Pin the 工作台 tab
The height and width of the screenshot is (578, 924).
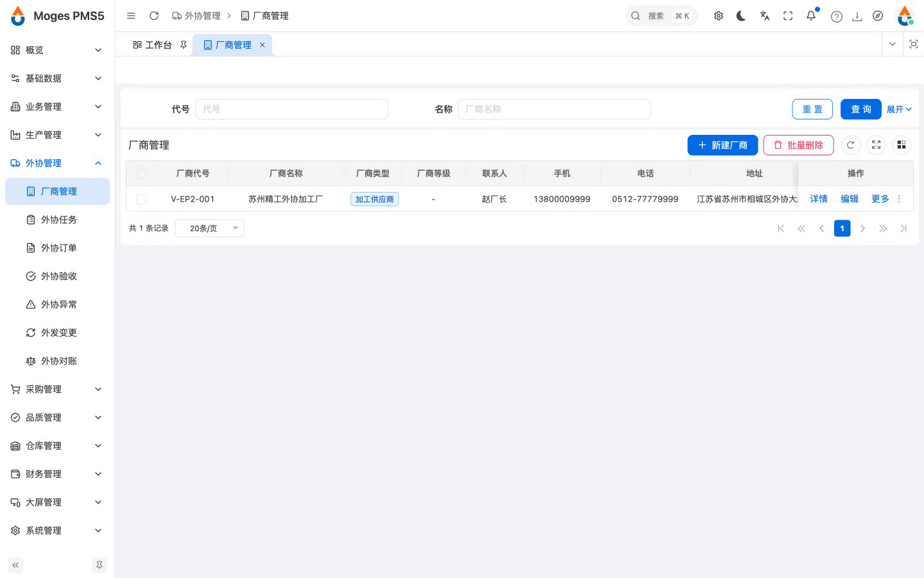click(x=184, y=45)
